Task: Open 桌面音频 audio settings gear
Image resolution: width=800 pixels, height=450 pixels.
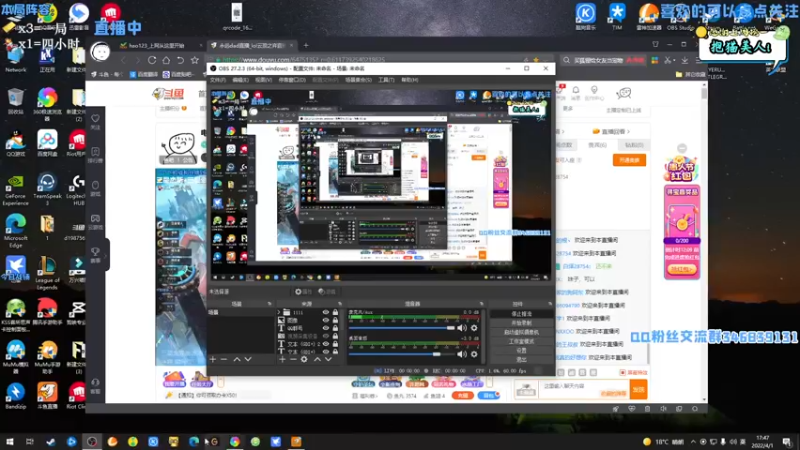Action: pos(474,354)
